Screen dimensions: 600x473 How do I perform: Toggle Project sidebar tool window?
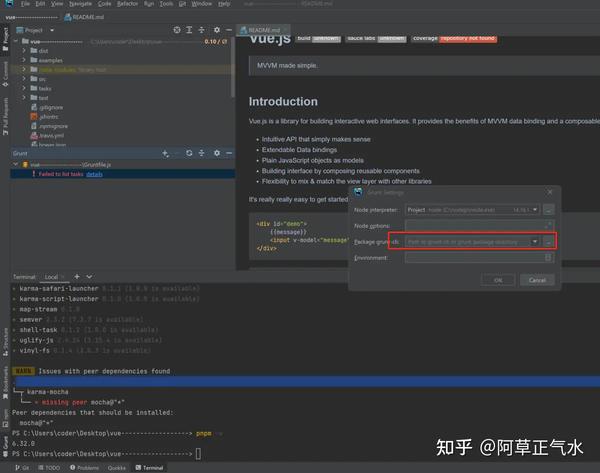coord(5,38)
